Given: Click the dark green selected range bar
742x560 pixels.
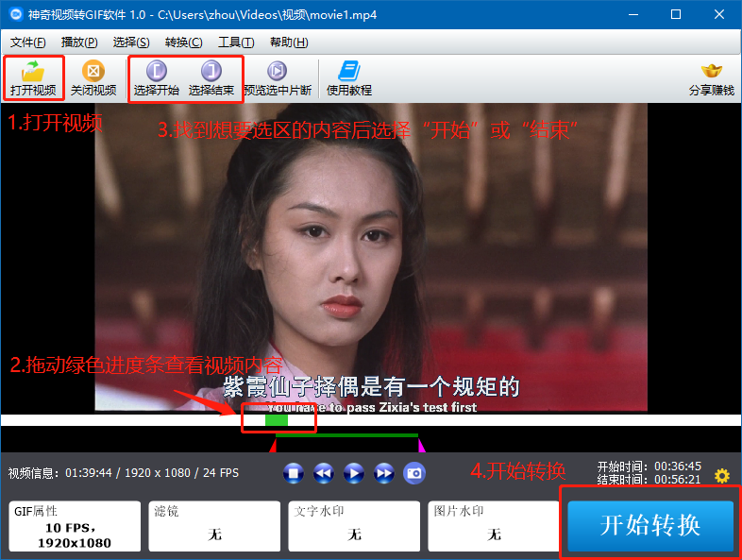Looking at the screenshot, I should (x=346, y=435).
